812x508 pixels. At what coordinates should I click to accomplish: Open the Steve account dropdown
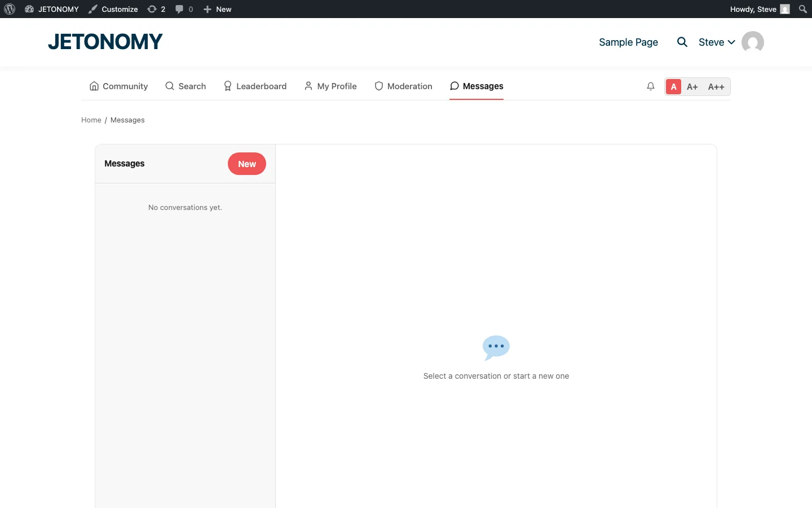click(x=717, y=42)
